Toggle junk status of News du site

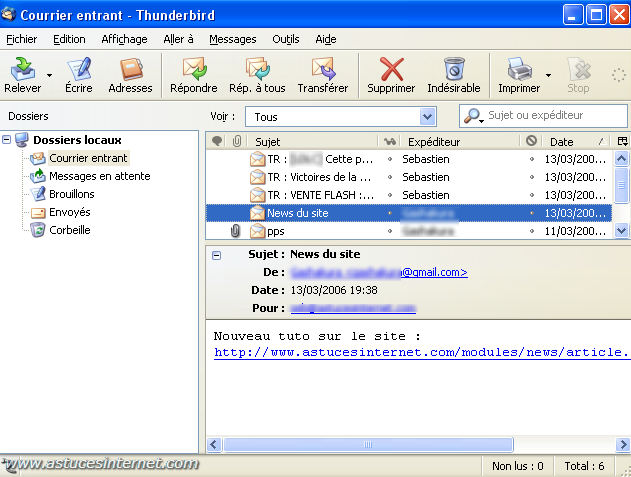click(x=532, y=213)
